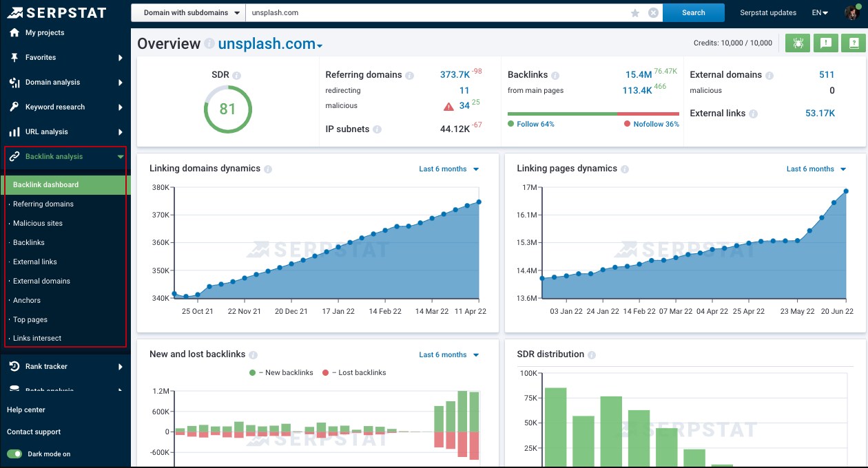The width and height of the screenshot is (868, 468).
Task: Select Backlink dashboard in sidebar
Action: (65, 184)
